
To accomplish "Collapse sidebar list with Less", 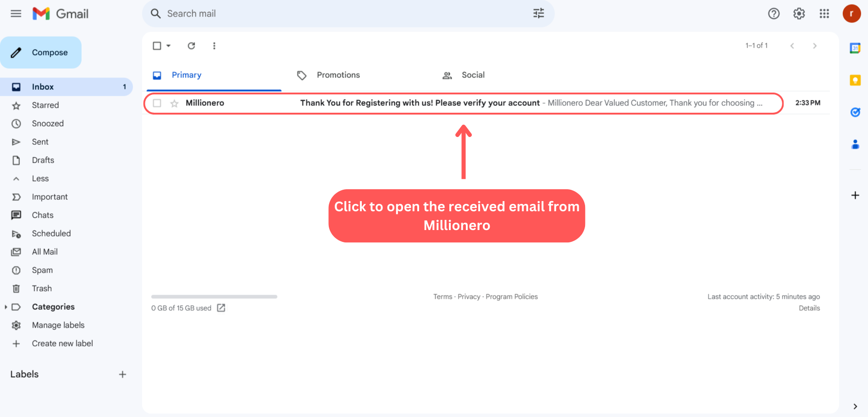I will (x=40, y=179).
